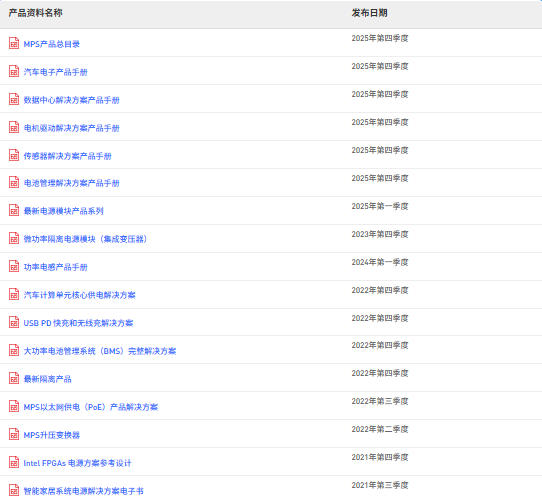Click PDF icon beside MPS产品总目录
The height and width of the screenshot is (503, 542).
14,43
